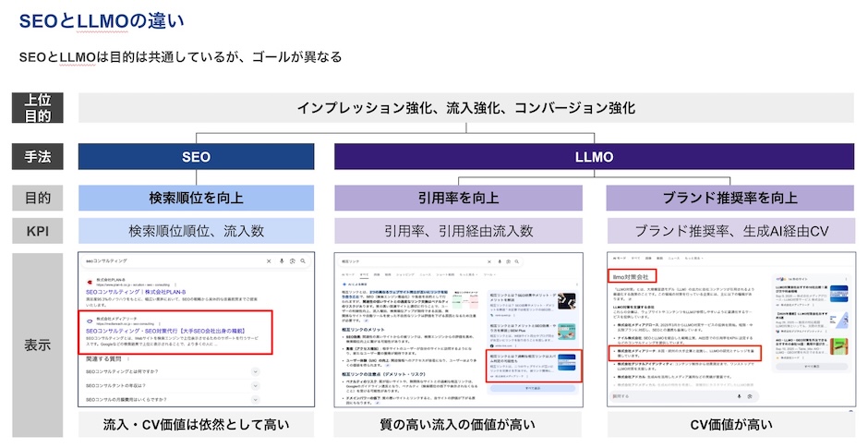This screenshot has height=448, width=868.
Task: Click the 'CV価値が高い' caption
Action: 730,425
